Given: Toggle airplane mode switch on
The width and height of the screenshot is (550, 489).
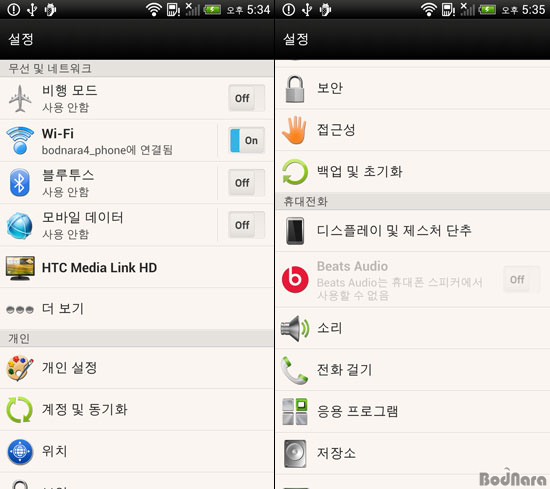Looking at the screenshot, I should click(246, 98).
